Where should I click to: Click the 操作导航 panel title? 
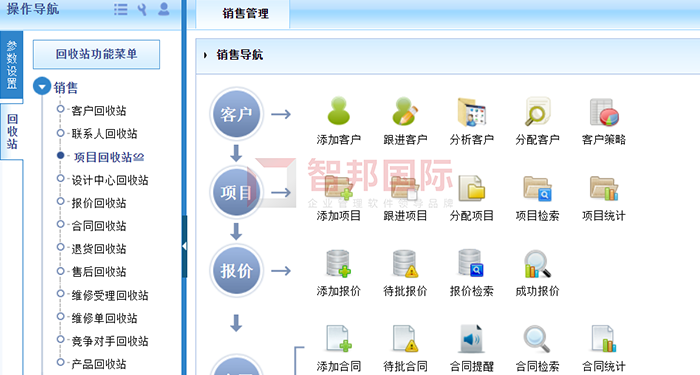(33, 8)
